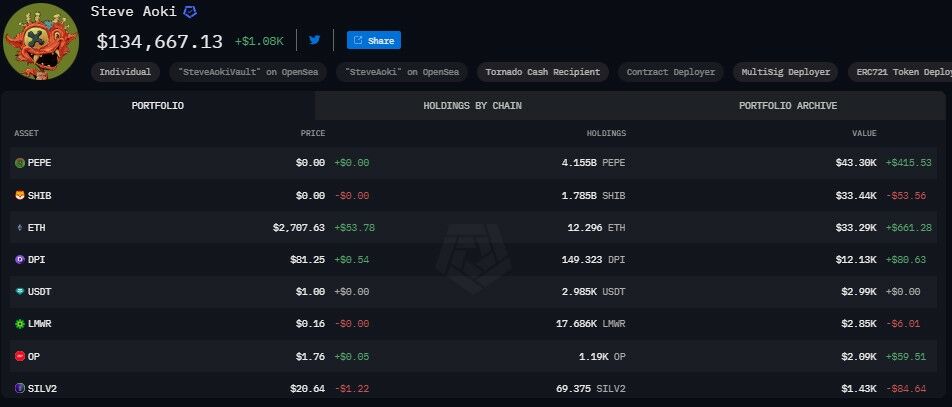Click the 1.785B SHIB holdings value
Viewport: 952px width, 407px height.
[593, 196]
